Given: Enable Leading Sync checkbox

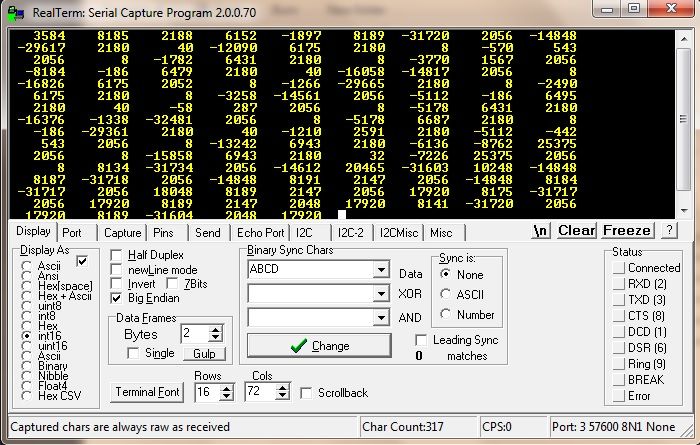Looking at the screenshot, I should click(421, 340).
